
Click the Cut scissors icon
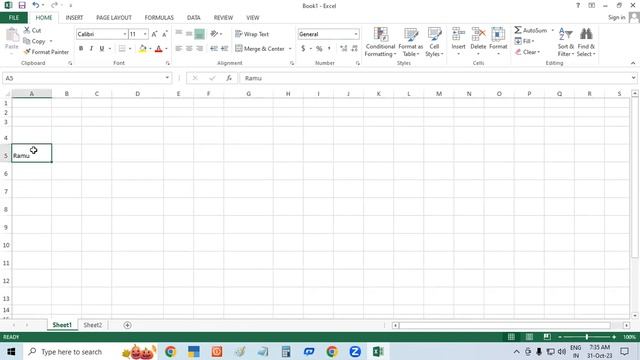click(x=27, y=30)
